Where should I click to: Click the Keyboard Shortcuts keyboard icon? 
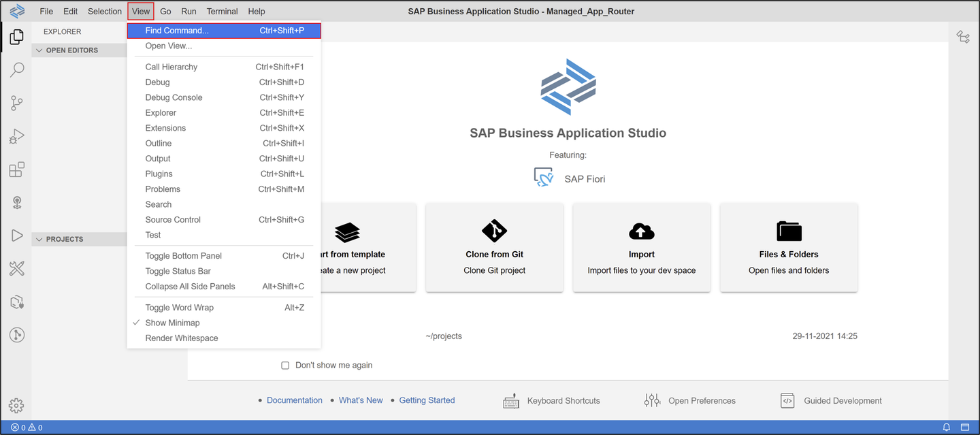point(511,401)
